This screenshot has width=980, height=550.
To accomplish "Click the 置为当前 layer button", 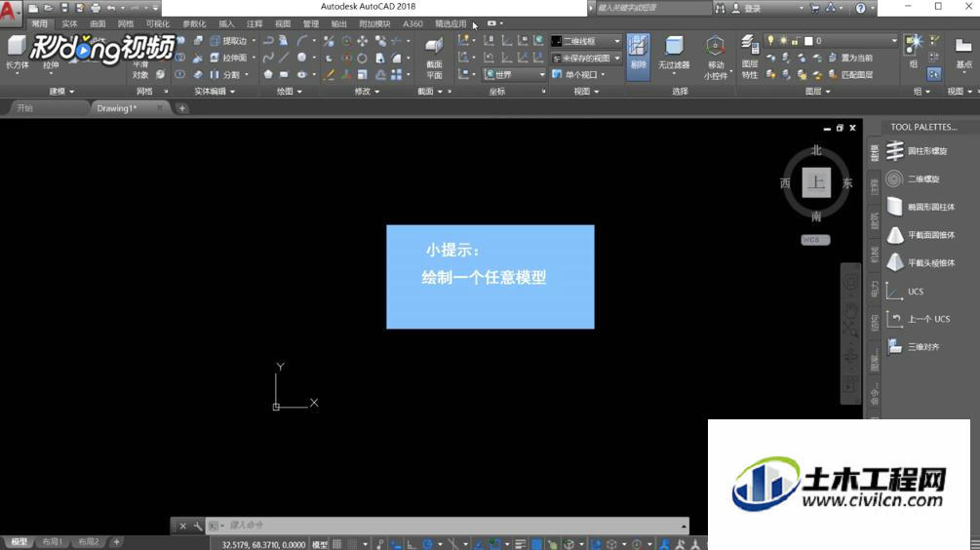I will tap(850, 58).
